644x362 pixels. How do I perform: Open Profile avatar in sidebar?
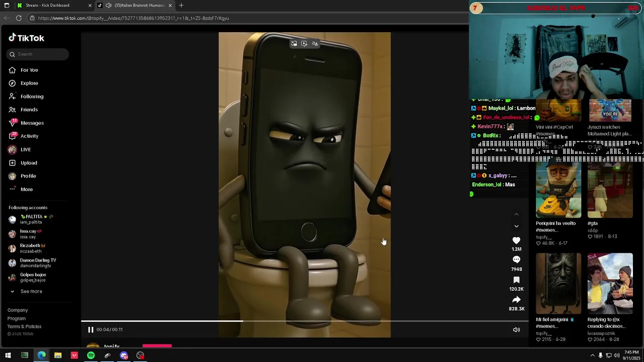coord(12,176)
